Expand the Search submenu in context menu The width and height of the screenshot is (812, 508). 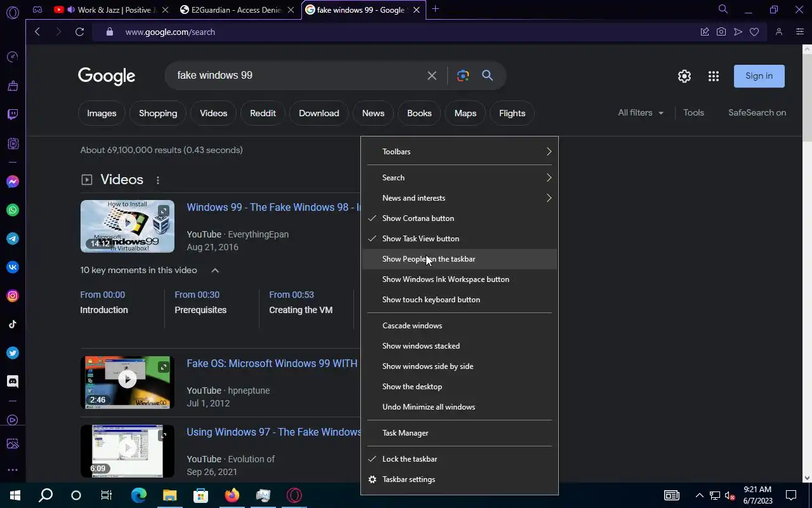(459, 178)
